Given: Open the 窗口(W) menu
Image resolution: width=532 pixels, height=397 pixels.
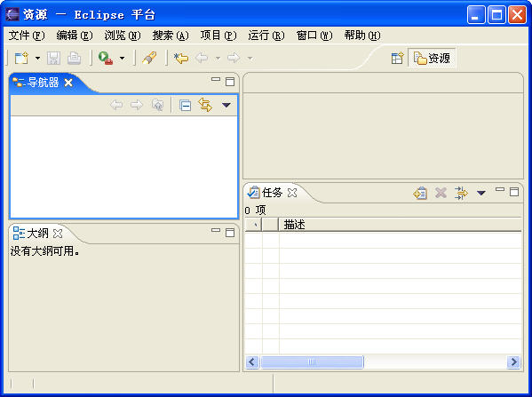Looking at the screenshot, I should point(314,36).
